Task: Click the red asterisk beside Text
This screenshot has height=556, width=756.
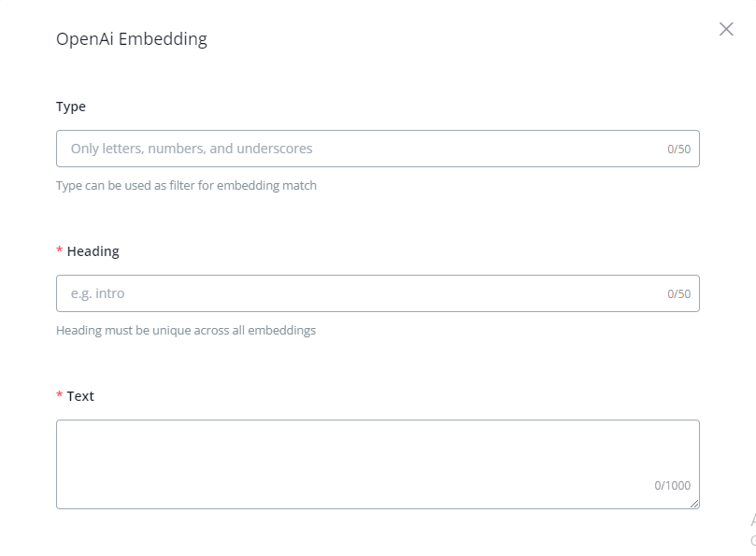Action: pos(60,396)
